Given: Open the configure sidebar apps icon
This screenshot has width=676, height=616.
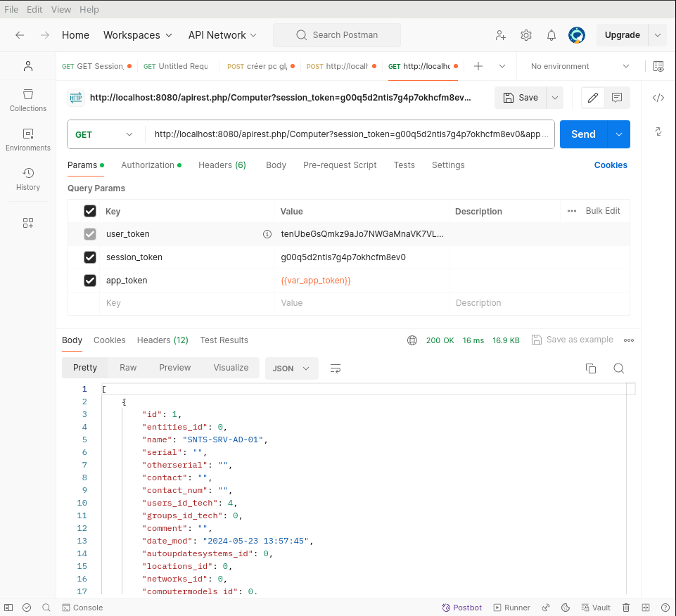Looking at the screenshot, I should [x=28, y=223].
